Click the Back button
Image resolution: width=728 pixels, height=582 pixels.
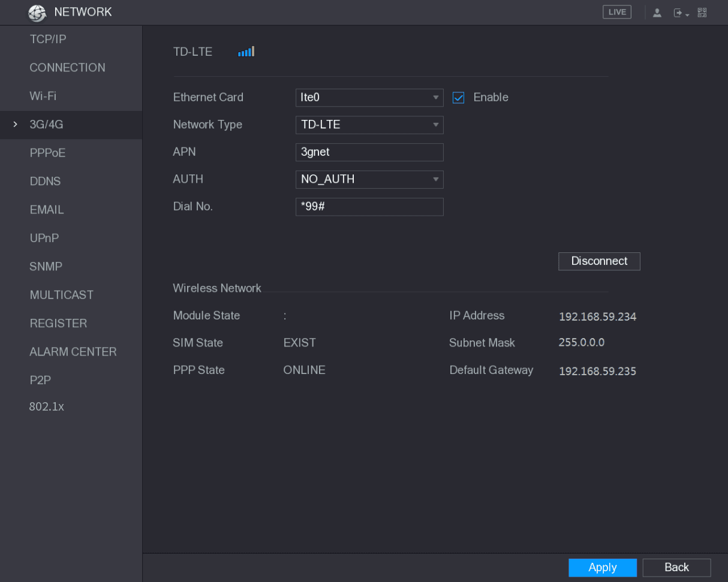676,568
